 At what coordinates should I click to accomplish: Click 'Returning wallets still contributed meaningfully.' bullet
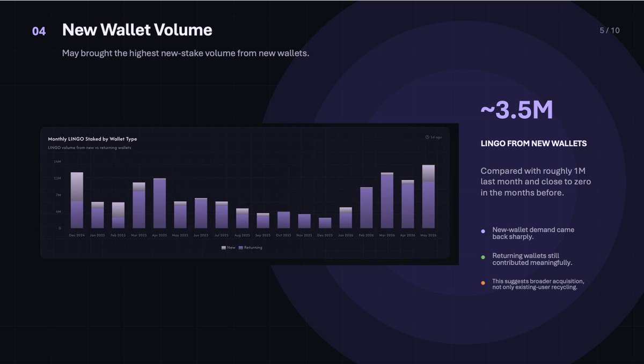click(x=532, y=259)
